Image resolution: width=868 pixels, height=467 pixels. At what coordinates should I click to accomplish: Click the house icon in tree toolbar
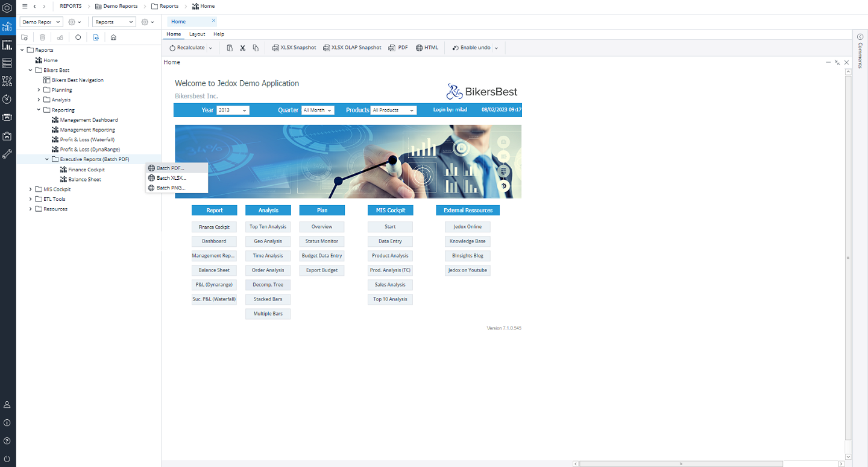pos(113,37)
